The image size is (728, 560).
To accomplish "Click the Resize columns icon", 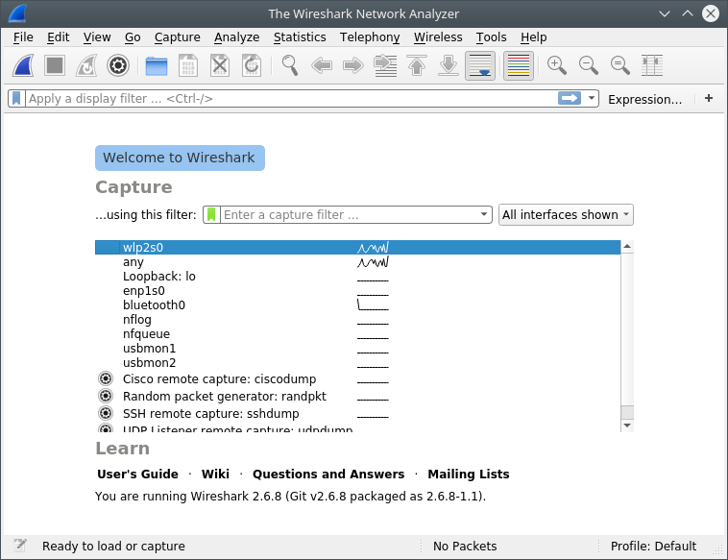I will (x=652, y=65).
